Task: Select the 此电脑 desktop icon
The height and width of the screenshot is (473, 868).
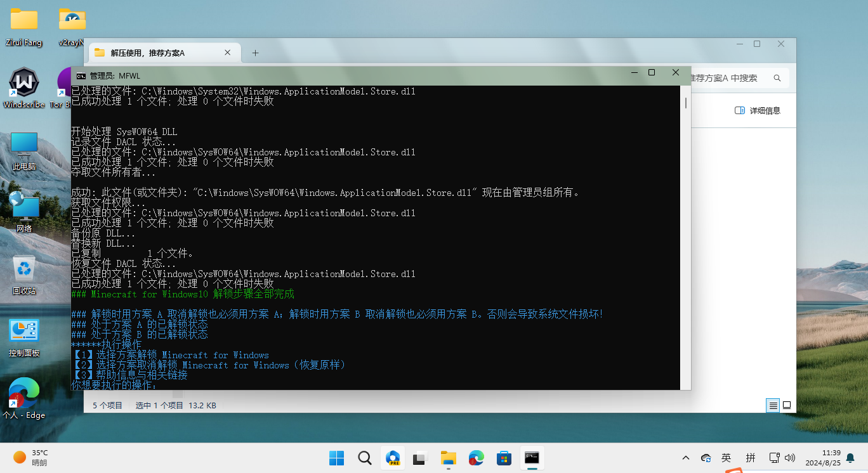Action: (24, 152)
